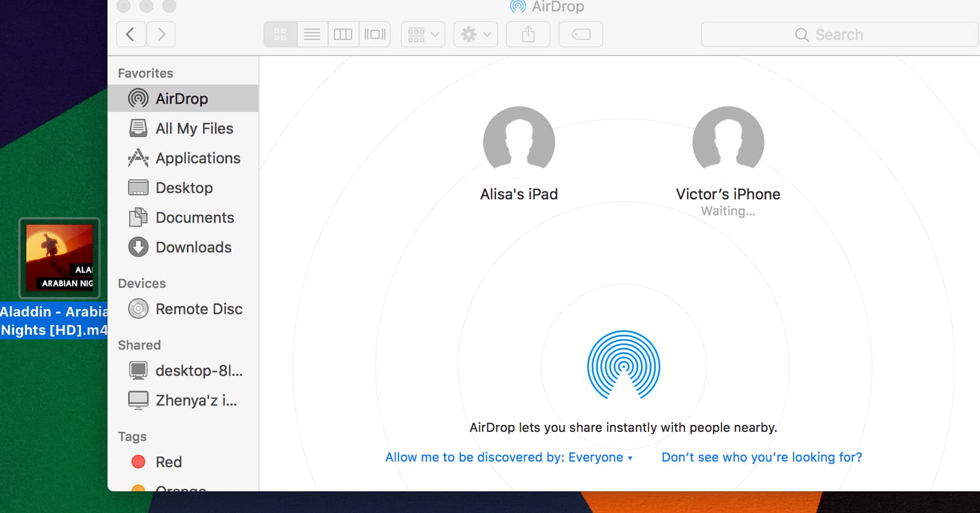
Task: Open the gear action menu
Action: 476,34
